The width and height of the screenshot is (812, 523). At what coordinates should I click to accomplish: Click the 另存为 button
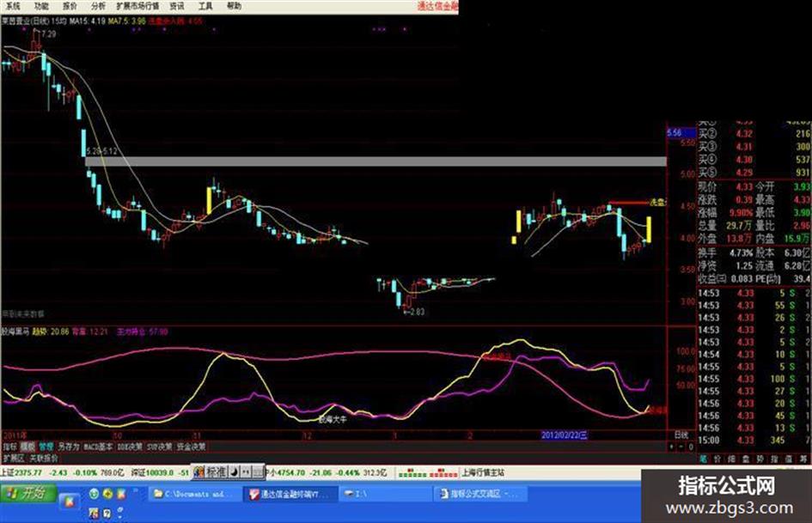[x=69, y=447]
